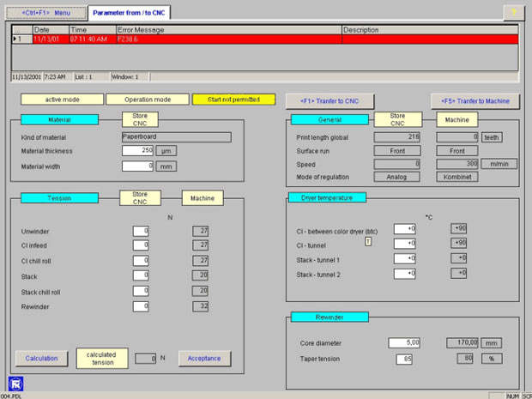Image resolution: width=532 pixels, height=399 pixels.
Task: Click the Mode of regulation Kombinet field
Action: click(457, 177)
